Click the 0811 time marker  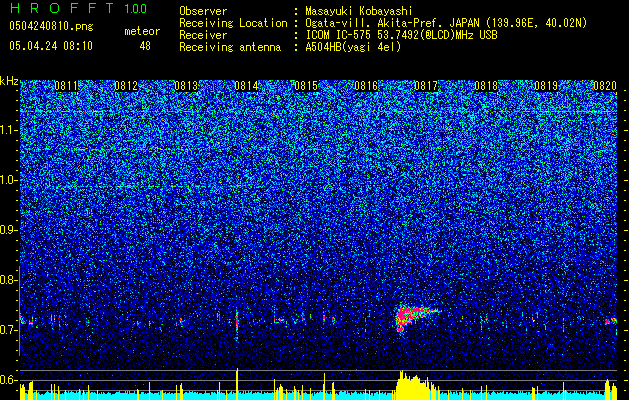66,85
